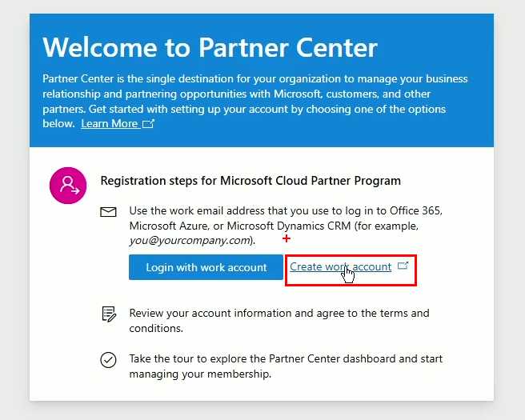Click the Office 365 mention in instructions
Viewport: 525px width, 420px height.
415,211
